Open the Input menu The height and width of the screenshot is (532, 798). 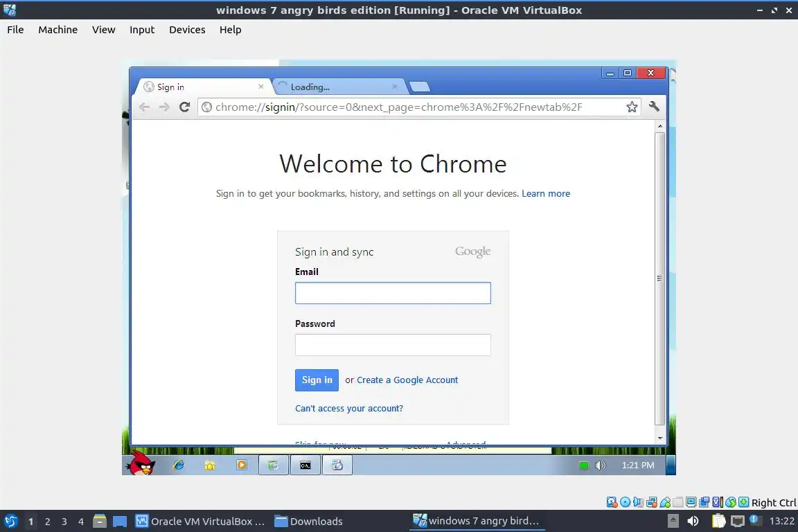coord(142,30)
